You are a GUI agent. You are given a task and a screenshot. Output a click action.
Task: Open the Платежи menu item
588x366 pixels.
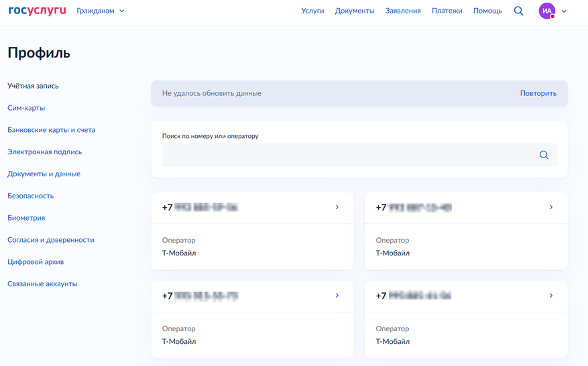(447, 11)
